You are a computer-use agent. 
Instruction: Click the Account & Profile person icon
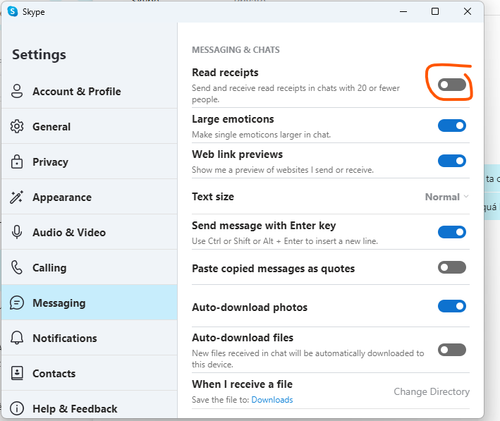pos(17,91)
